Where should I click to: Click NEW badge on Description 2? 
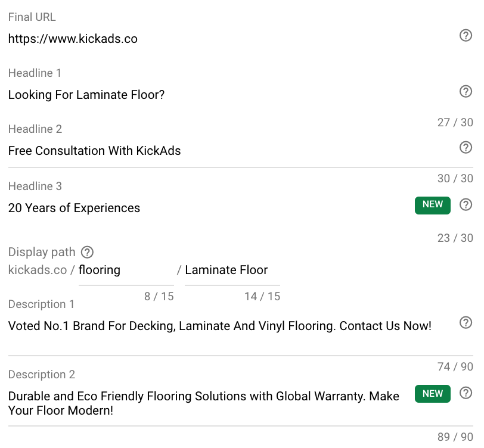tap(433, 394)
